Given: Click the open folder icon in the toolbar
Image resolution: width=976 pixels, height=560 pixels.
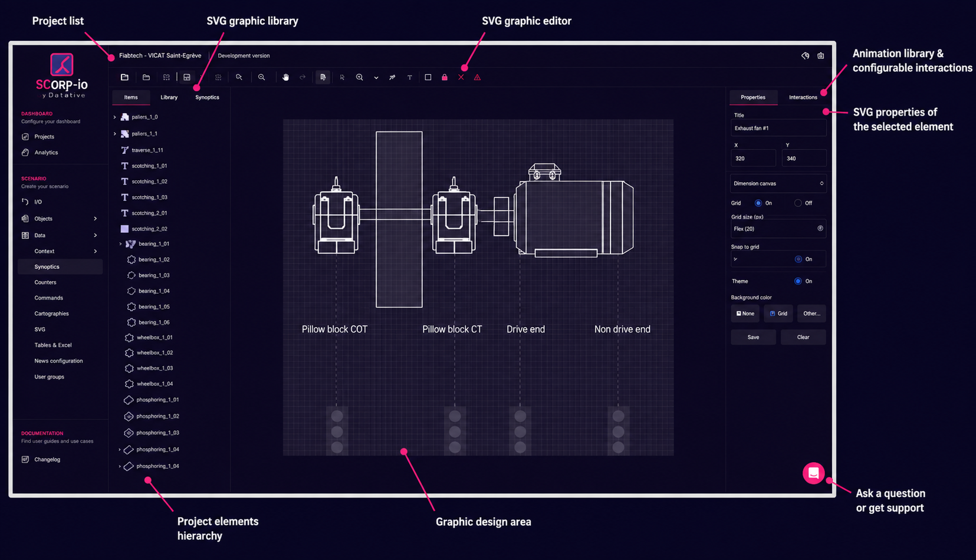Looking at the screenshot, I should coord(146,77).
